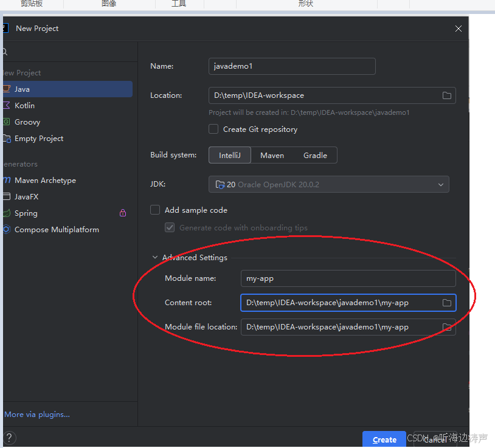The width and height of the screenshot is (495, 448).
Task: Close the New Project dialog
Action: [459, 29]
